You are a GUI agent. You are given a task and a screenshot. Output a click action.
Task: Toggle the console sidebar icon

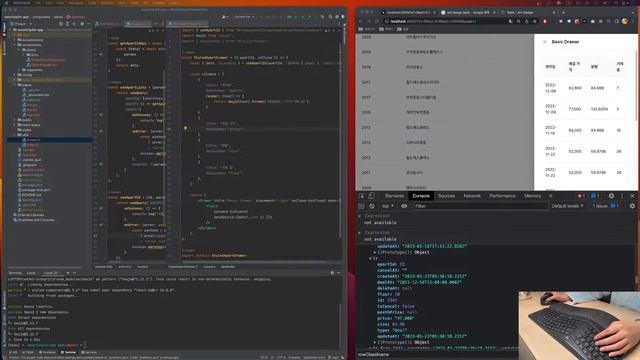click(361, 206)
